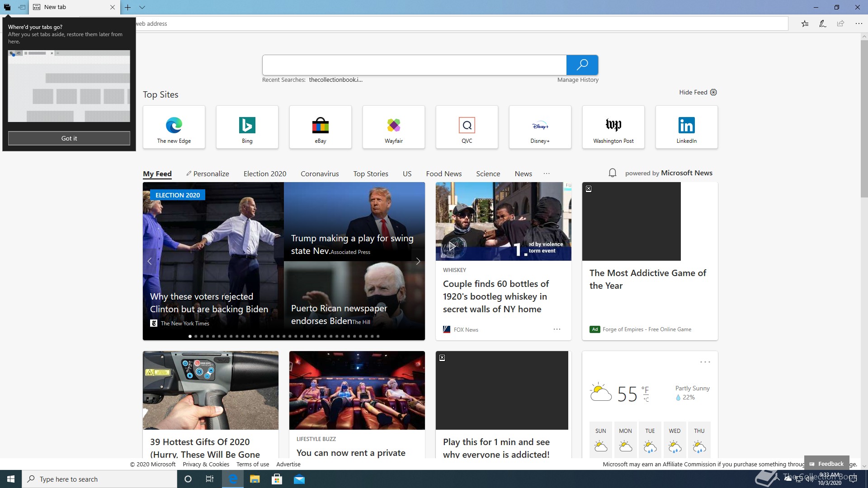Click Got it on tabs tip
Image resolution: width=868 pixels, height=488 pixels.
[69, 138]
